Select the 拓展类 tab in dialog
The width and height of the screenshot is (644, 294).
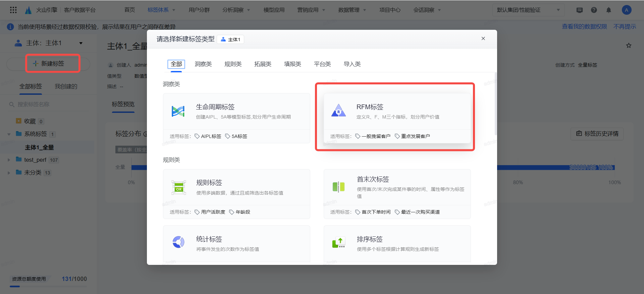click(263, 64)
